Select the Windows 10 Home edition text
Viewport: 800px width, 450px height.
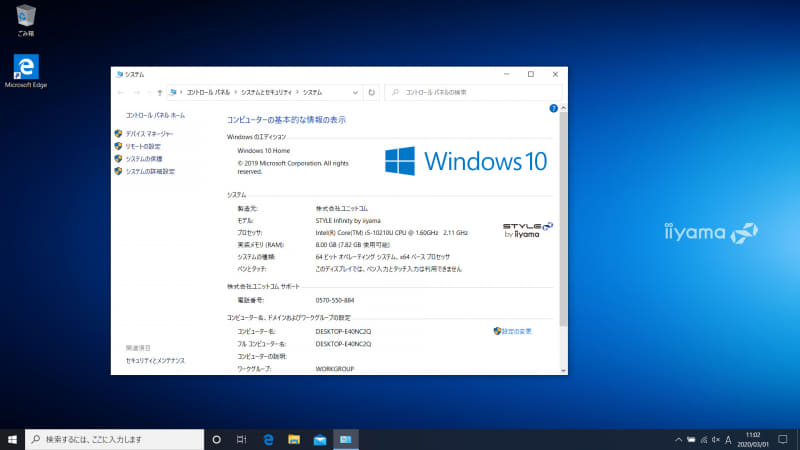(263, 151)
